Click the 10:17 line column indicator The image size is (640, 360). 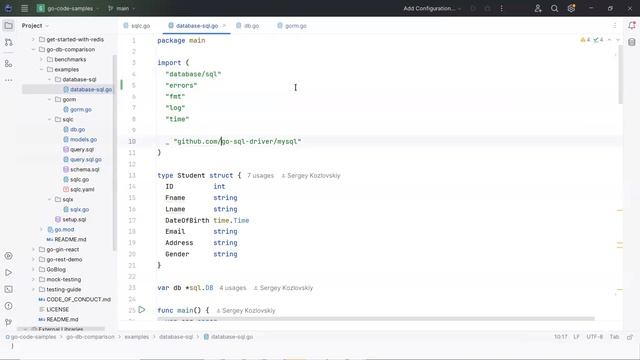560,337
